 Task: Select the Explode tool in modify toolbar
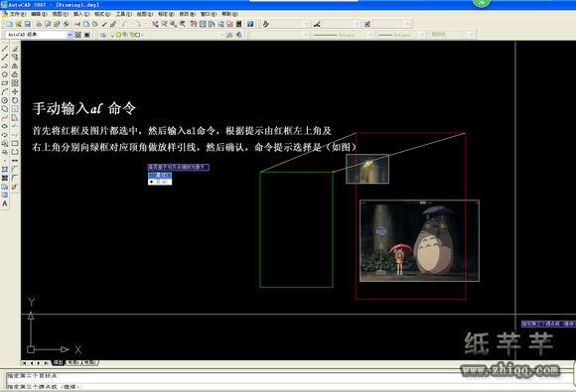15,187
